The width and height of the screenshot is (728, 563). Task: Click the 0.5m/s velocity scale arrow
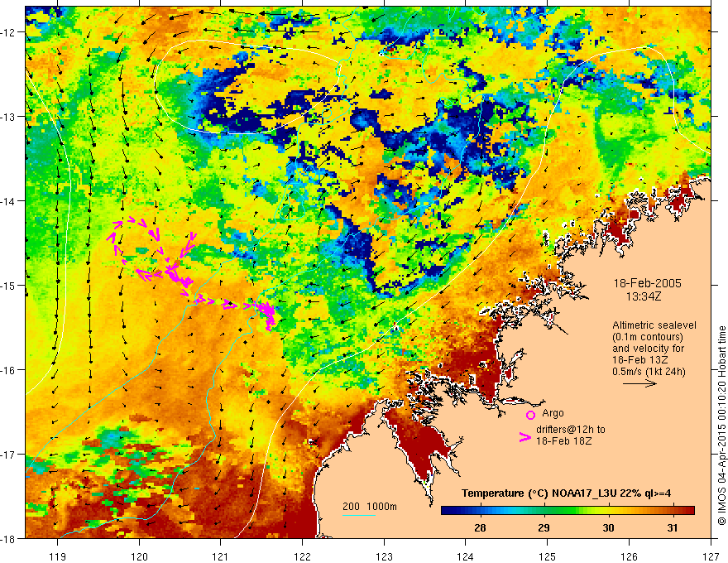[x=639, y=383]
